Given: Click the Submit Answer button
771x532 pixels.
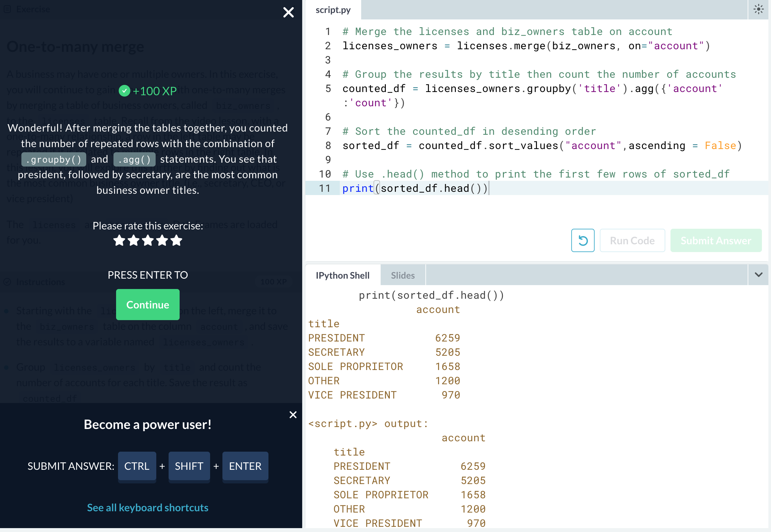Looking at the screenshot, I should coord(716,240).
